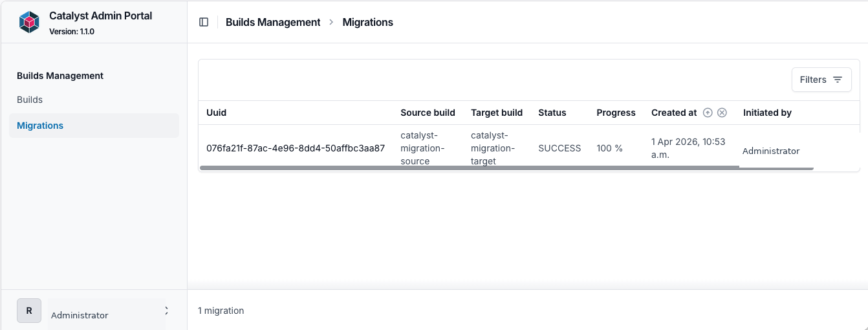
Task: Sort by the Target build column header
Action: click(x=497, y=113)
